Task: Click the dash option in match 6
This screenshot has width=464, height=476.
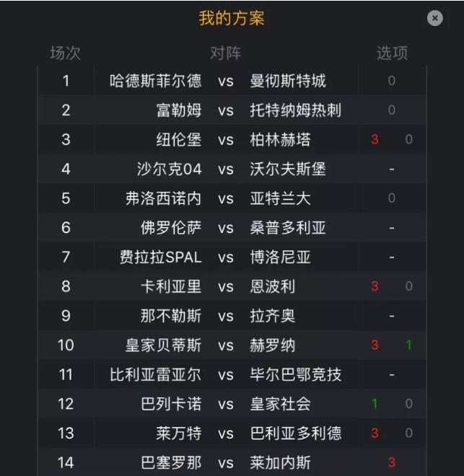Action: click(392, 228)
